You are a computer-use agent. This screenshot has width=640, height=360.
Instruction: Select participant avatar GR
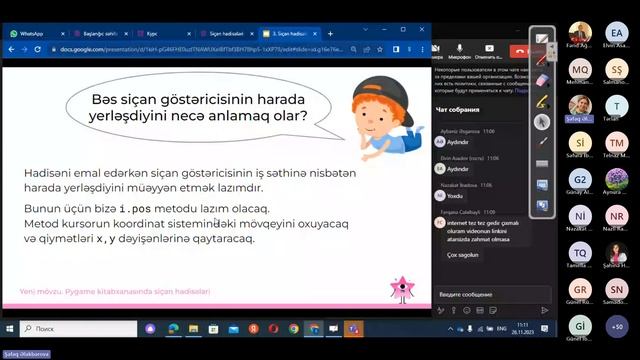[580, 290]
